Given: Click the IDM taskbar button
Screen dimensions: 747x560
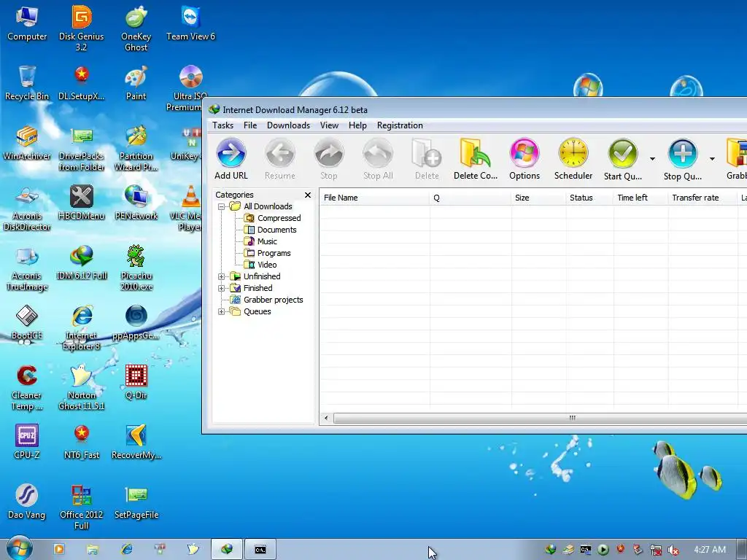Looking at the screenshot, I should tap(227, 550).
